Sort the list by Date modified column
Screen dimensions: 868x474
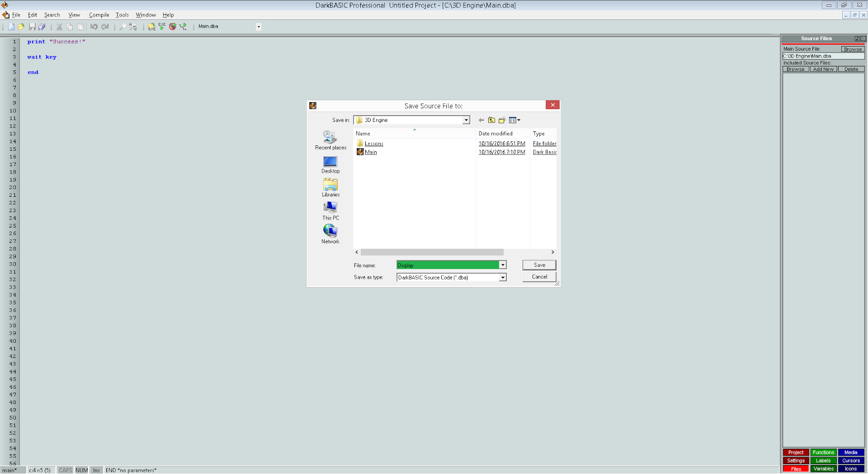point(502,133)
